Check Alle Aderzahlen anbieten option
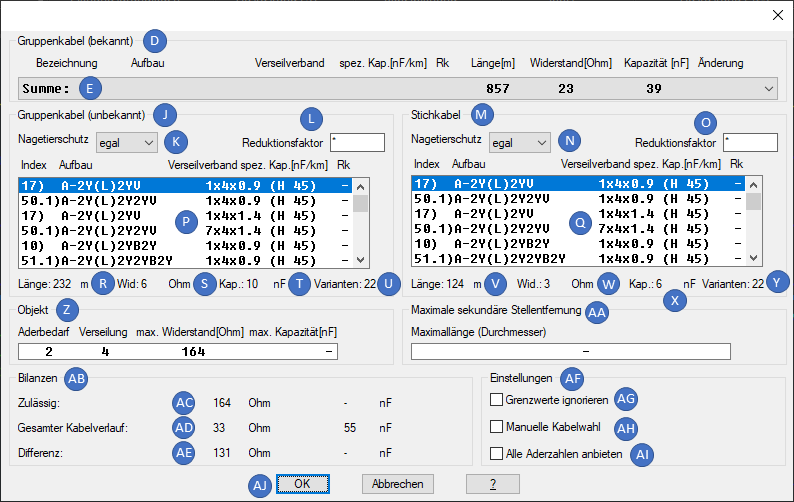Screen dimensions: 794x502 [x=496, y=453]
